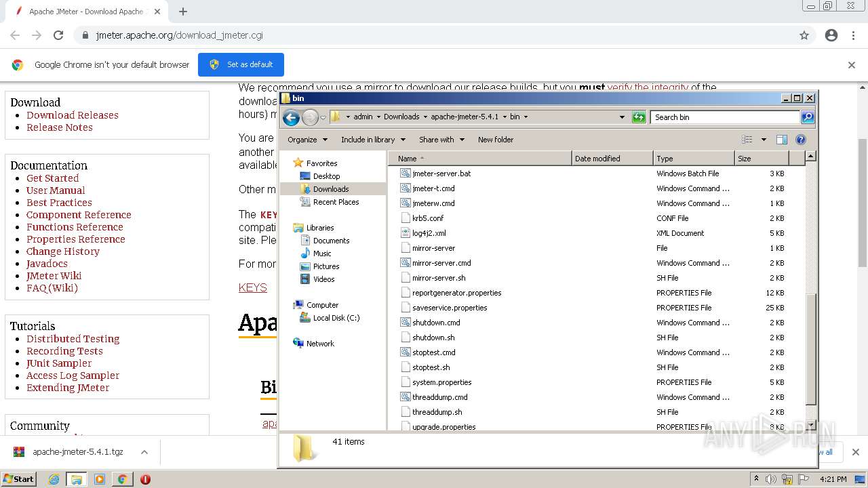Screen dimensions: 868x488
Task: Click file list scroll up arrow
Action: (x=810, y=157)
